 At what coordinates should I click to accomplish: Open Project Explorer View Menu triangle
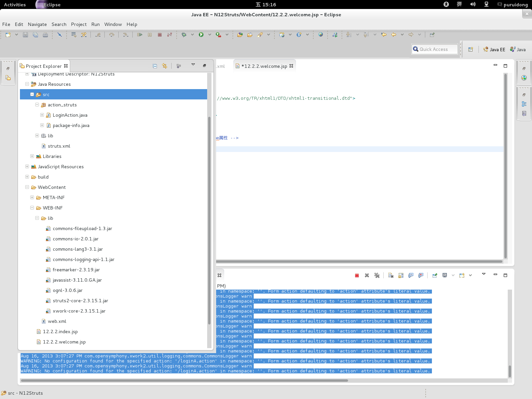[x=193, y=65]
